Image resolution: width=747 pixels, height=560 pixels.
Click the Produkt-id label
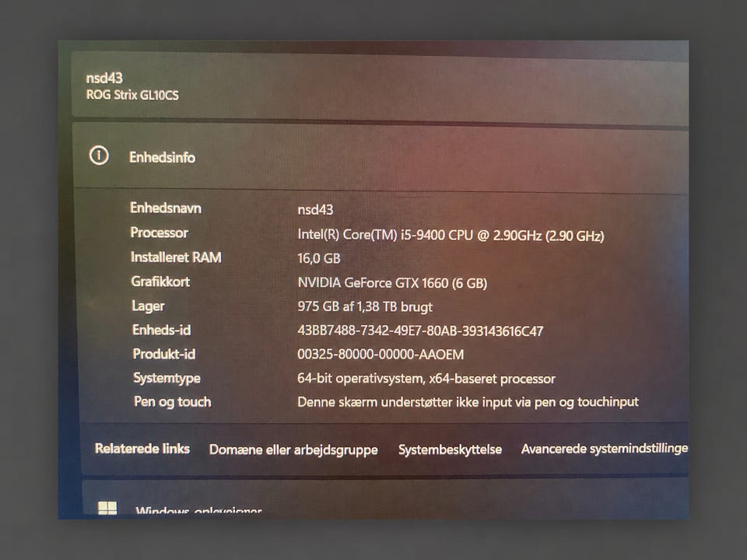click(x=164, y=355)
